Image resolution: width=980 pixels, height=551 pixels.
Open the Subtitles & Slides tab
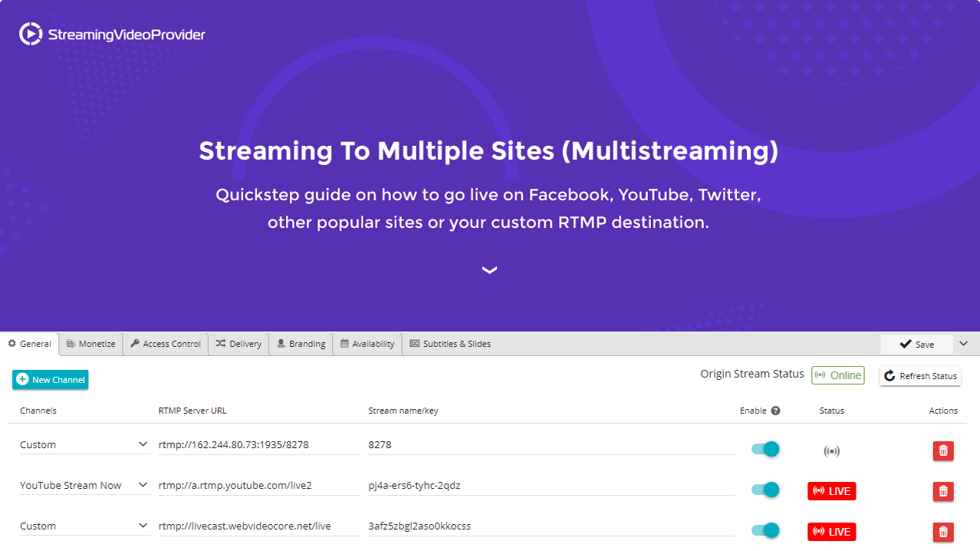(x=450, y=344)
